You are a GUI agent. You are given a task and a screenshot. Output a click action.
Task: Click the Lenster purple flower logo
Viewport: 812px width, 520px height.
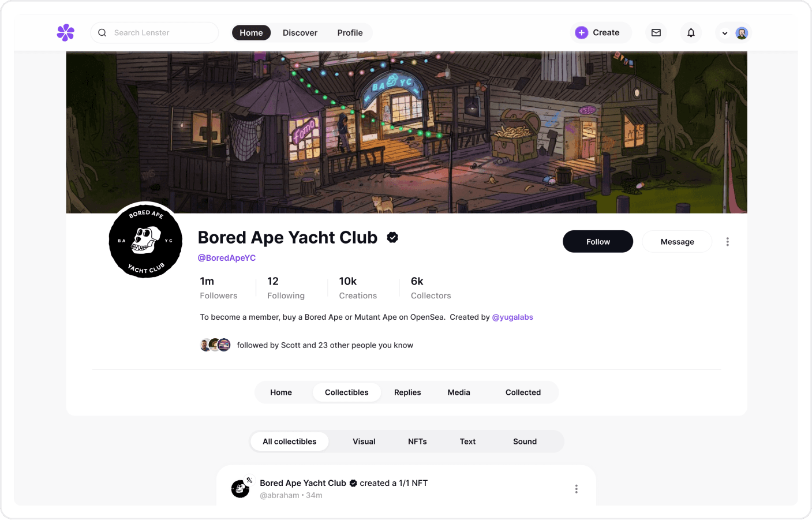click(66, 32)
